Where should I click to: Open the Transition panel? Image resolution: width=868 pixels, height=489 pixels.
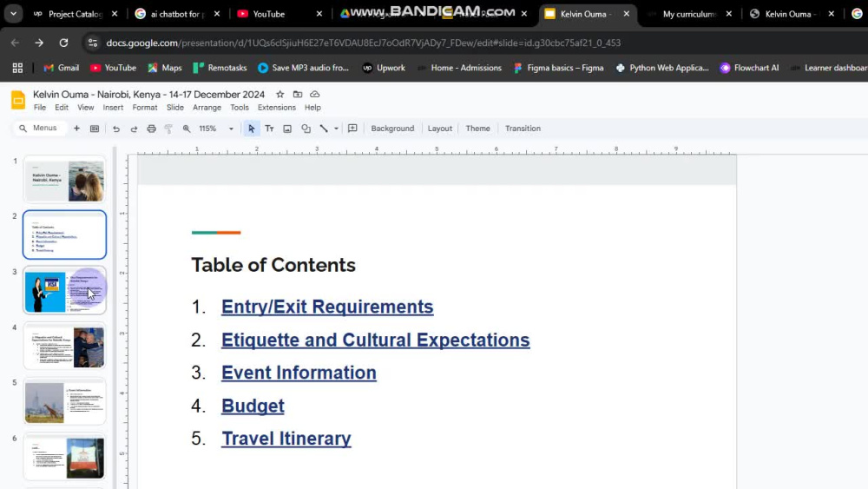[x=523, y=129]
